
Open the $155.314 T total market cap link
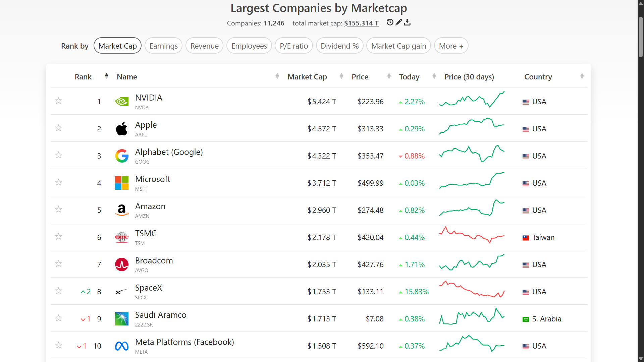point(361,23)
